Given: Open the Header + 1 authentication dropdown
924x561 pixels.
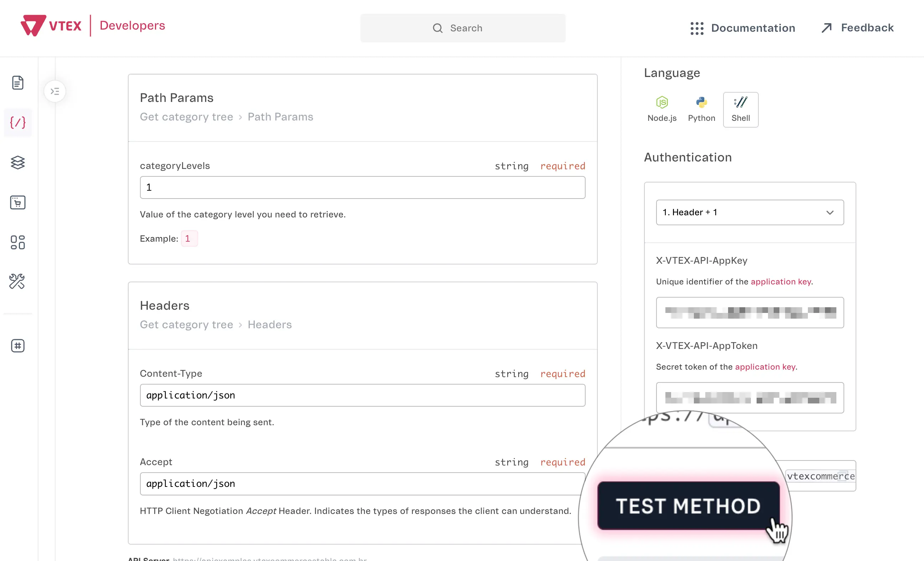Looking at the screenshot, I should (749, 212).
